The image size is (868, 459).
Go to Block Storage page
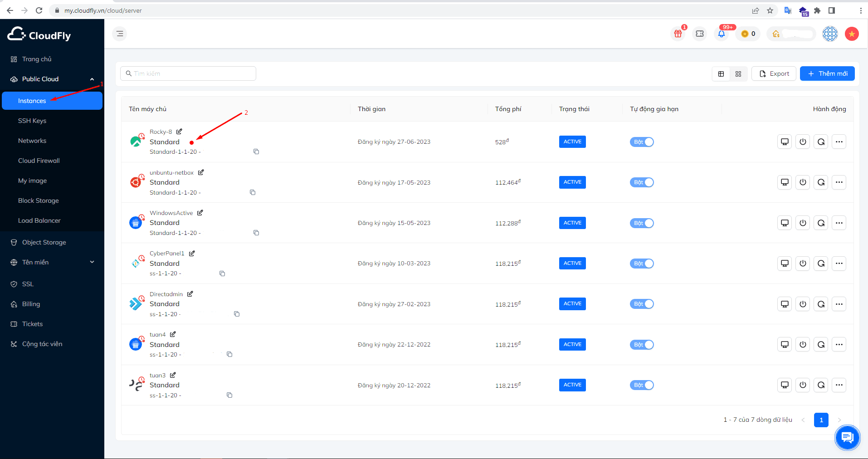(x=39, y=200)
